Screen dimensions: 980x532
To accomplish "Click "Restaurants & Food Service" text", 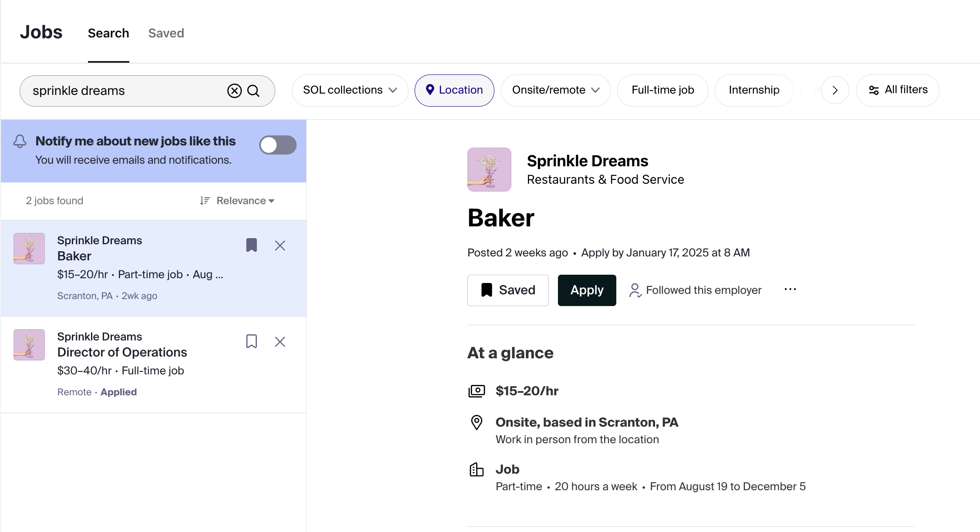I will tap(605, 179).
